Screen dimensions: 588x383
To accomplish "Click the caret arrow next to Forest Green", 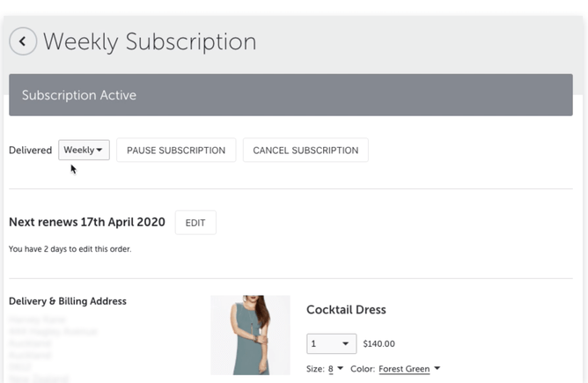I will point(437,369).
